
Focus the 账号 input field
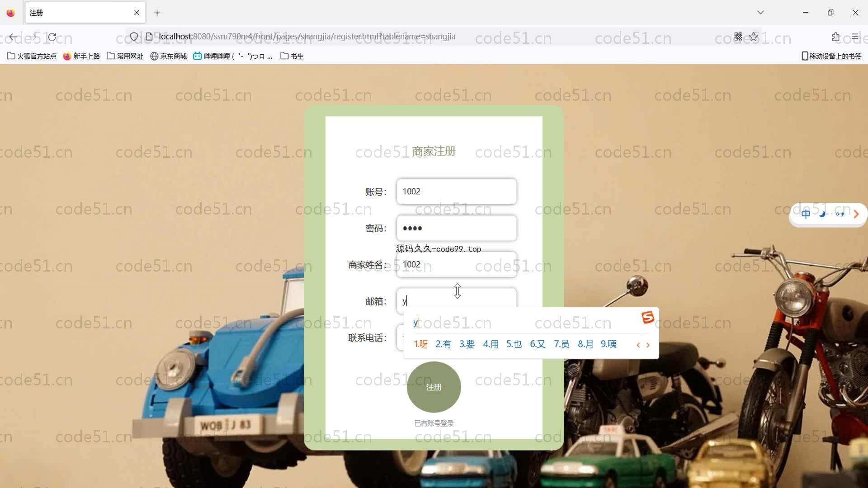coord(457,192)
